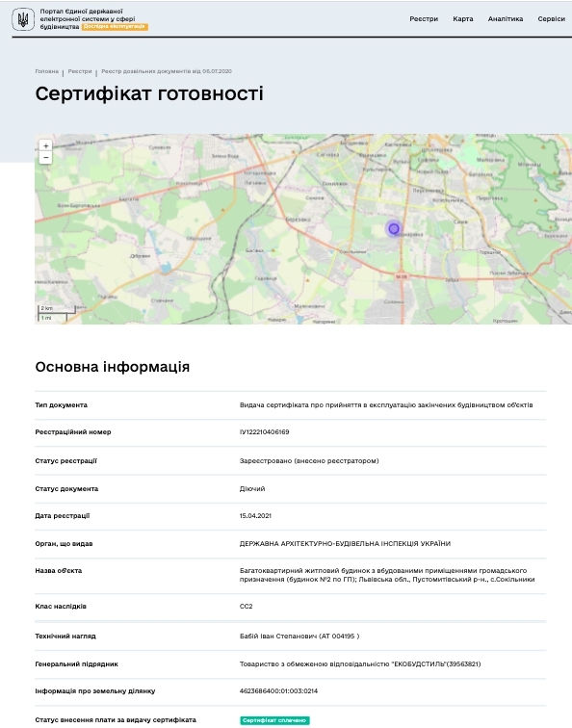Select land parcel number 4623686400:01:003:0214

(278, 690)
